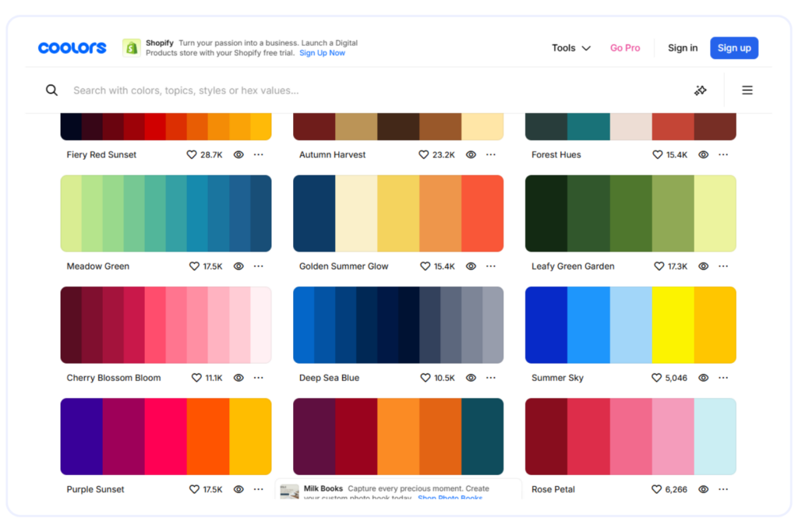
Task: Click the Sign Up Now link
Action: 322,52
